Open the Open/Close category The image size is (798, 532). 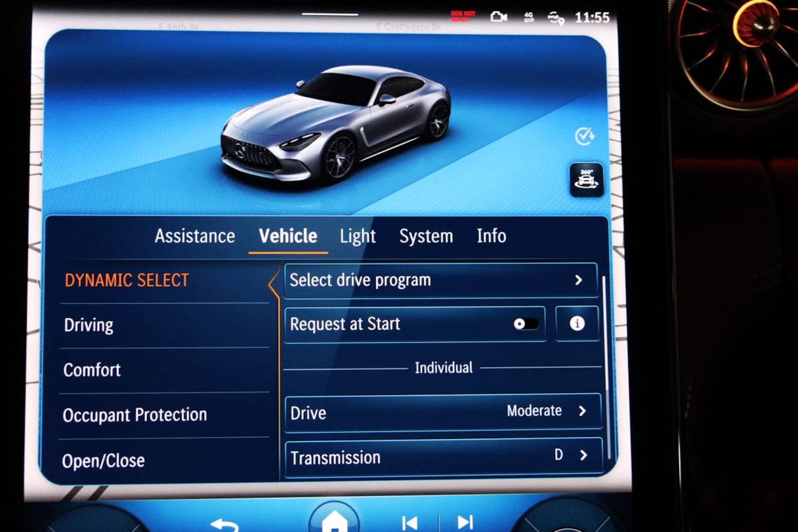(164, 460)
